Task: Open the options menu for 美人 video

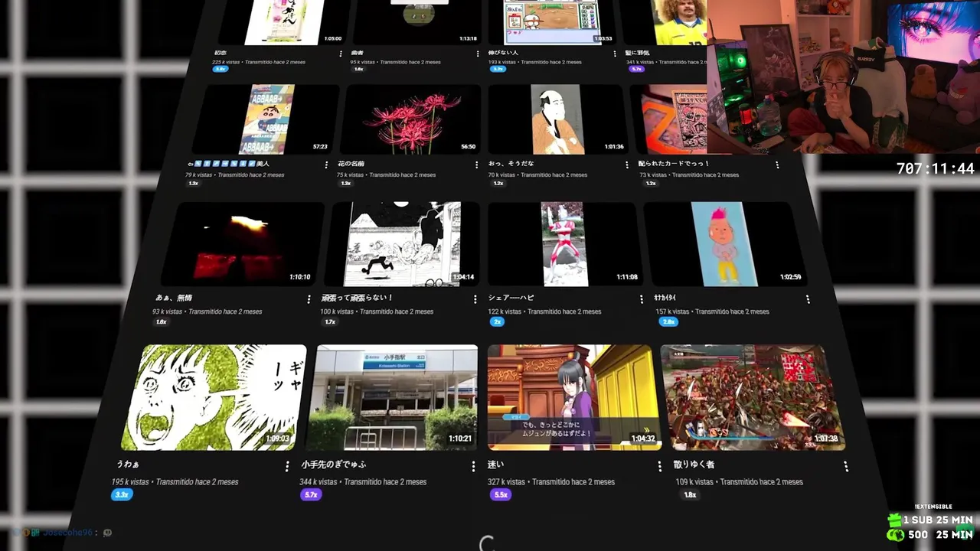Action: click(327, 165)
